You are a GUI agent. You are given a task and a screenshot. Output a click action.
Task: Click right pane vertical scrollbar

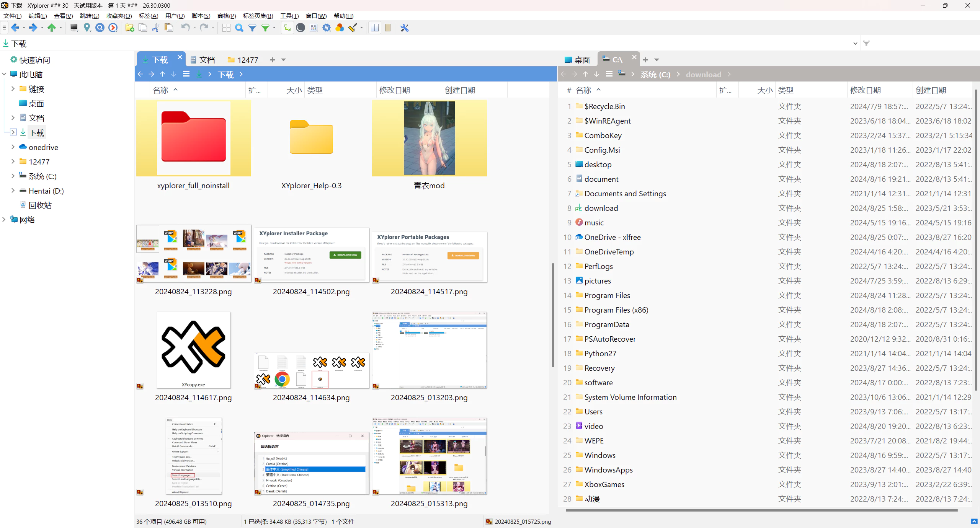(976, 240)
